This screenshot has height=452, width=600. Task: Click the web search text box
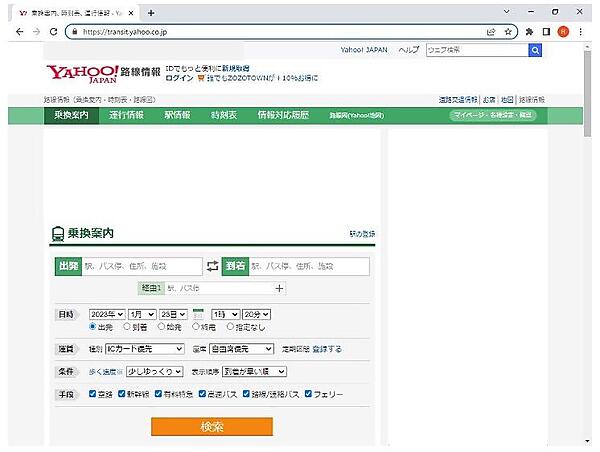pyautogui.click(x=477, y=50)
